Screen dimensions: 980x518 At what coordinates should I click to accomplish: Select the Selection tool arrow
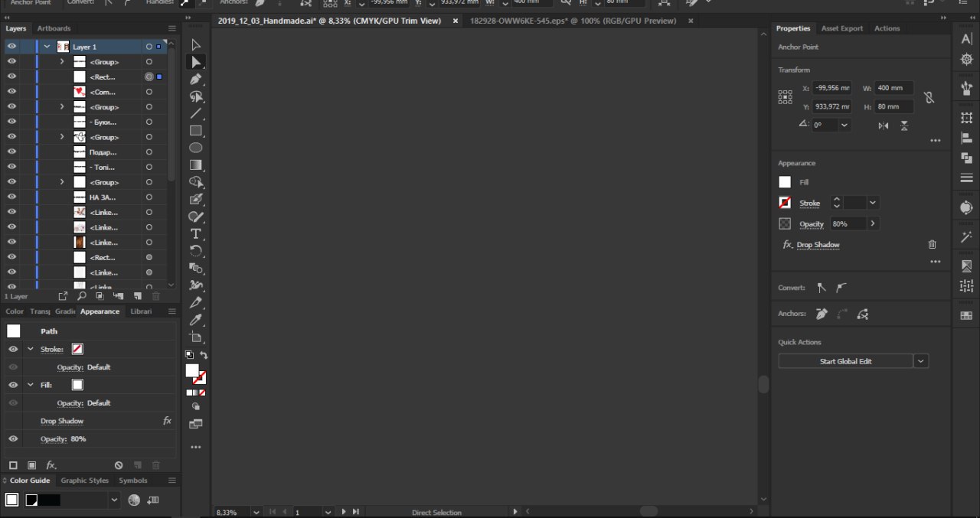196,45
